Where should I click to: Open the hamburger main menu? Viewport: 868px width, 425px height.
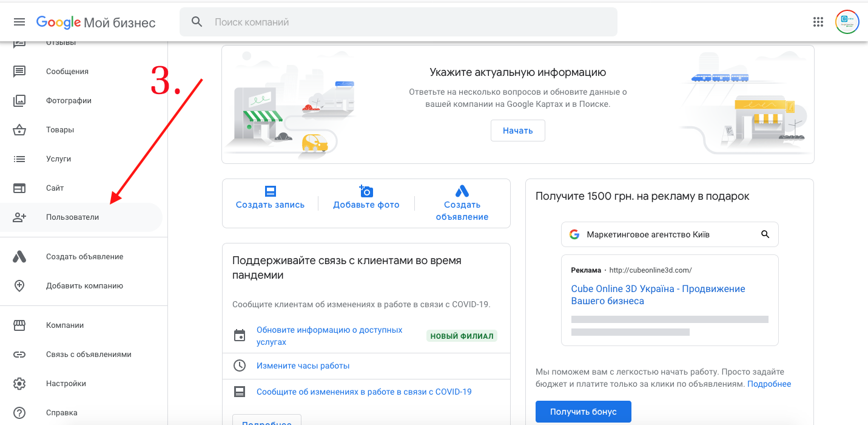pos(19,22)
